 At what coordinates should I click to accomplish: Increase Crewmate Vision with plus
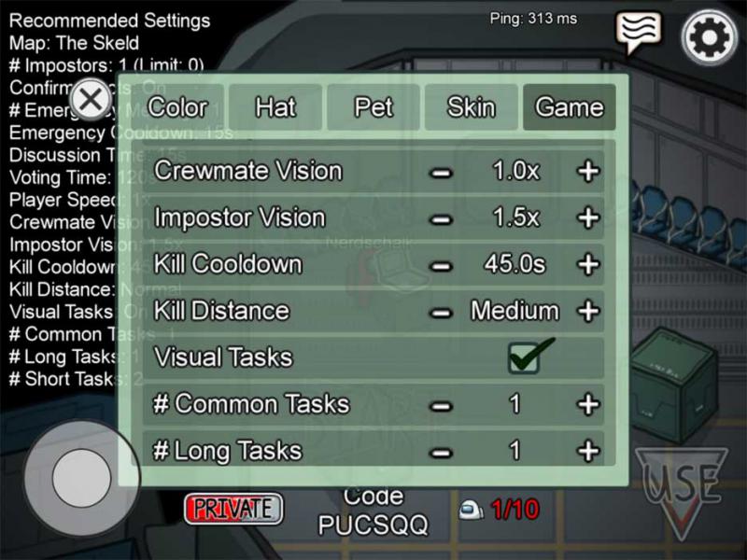click(x=588, y=171)
